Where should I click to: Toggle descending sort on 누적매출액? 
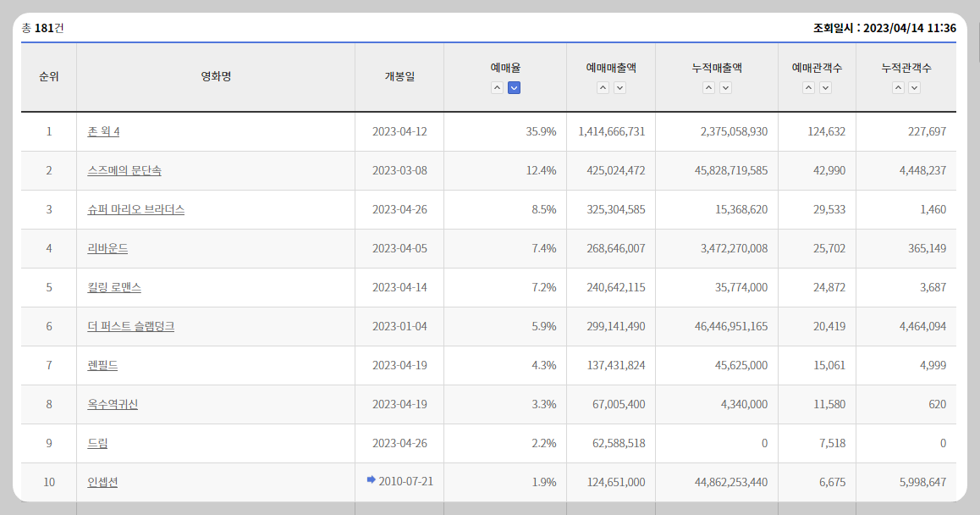tap(725, 87)
